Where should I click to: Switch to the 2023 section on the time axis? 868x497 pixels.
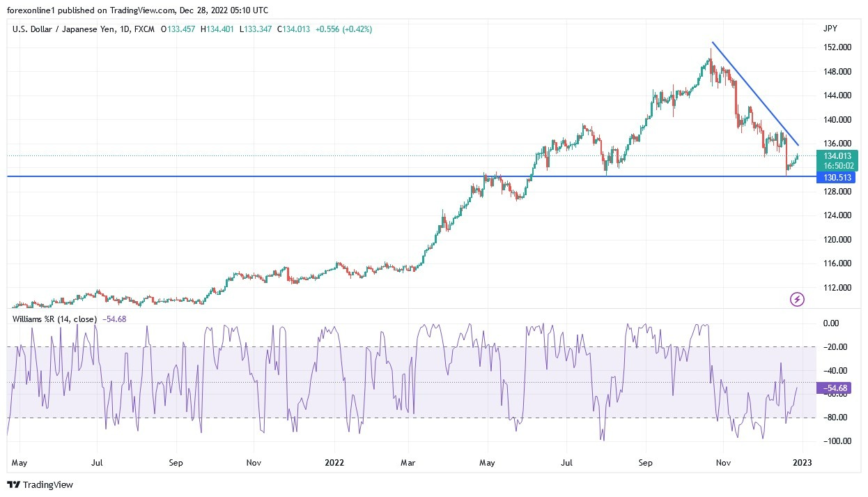pyautogui.click(x=803, y=462)
